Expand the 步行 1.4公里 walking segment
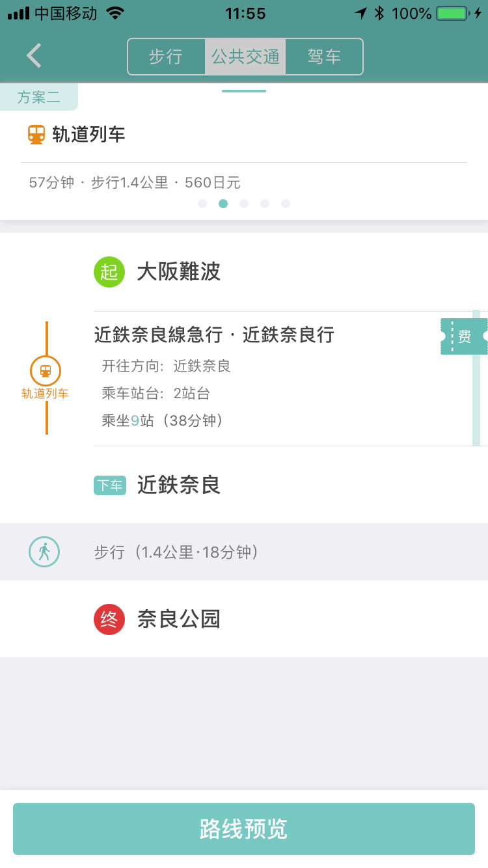488x868 pixels. (x=177, y=552)
